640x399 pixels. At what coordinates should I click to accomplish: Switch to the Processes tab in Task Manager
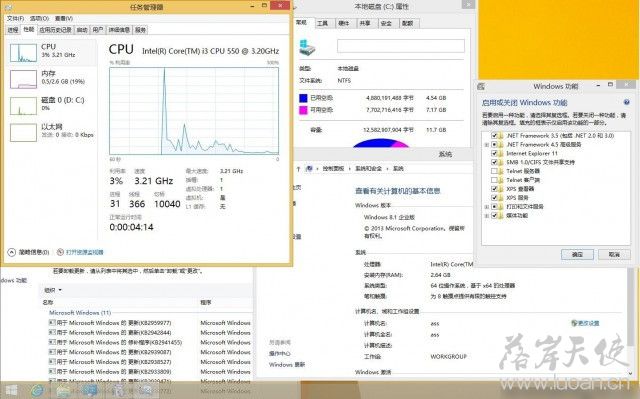(x=13, y=30)
